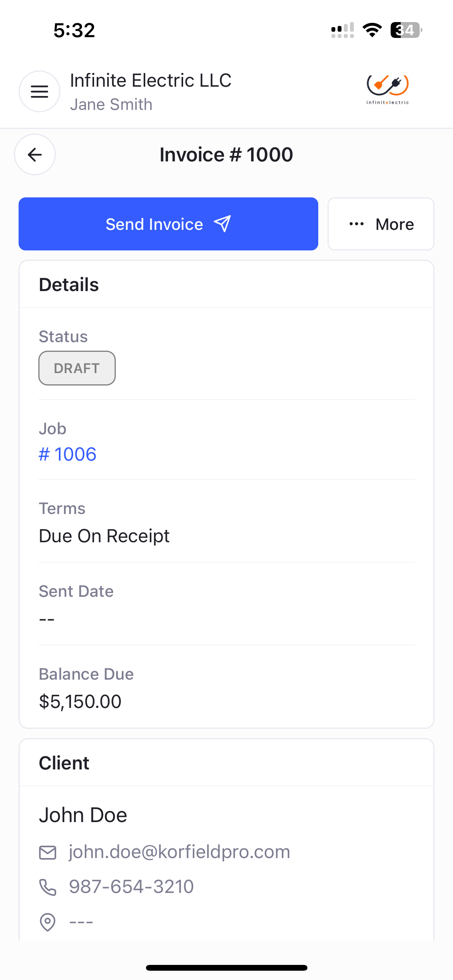The width and height of the screenshot is (453, 980).
Task: Tap the battery indicator in status bar
Action: pos(405,30)
